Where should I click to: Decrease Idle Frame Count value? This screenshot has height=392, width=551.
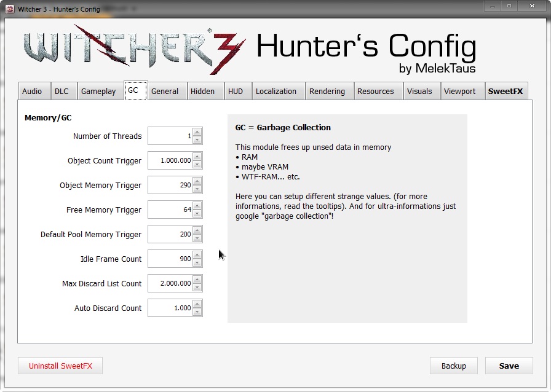(x=197, y=263)
